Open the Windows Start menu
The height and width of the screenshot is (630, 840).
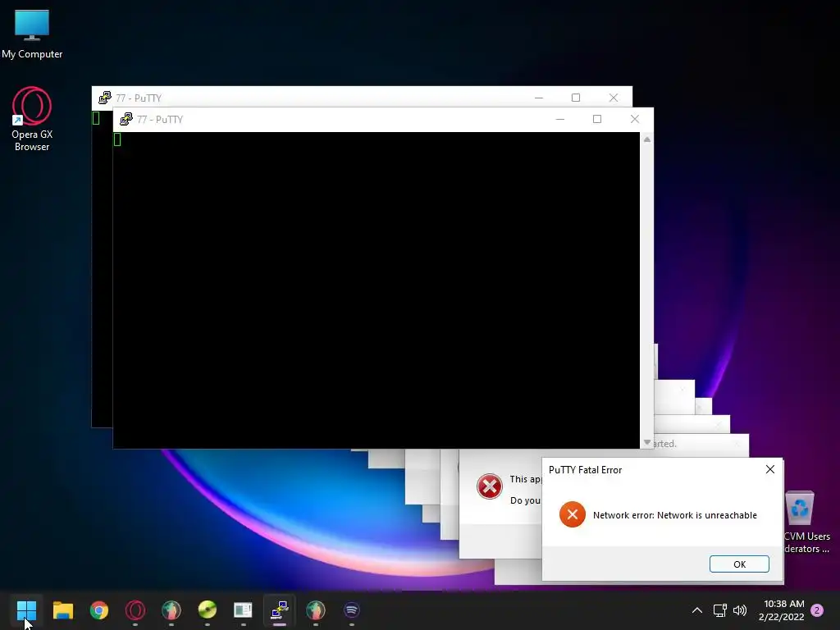(x=26, y=610)
